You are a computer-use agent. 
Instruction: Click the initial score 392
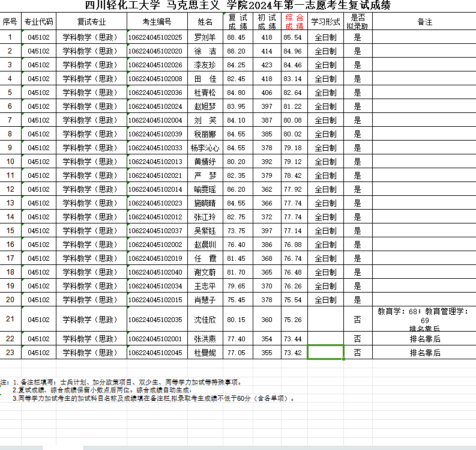pyautogui.click(x=267, y=162)
